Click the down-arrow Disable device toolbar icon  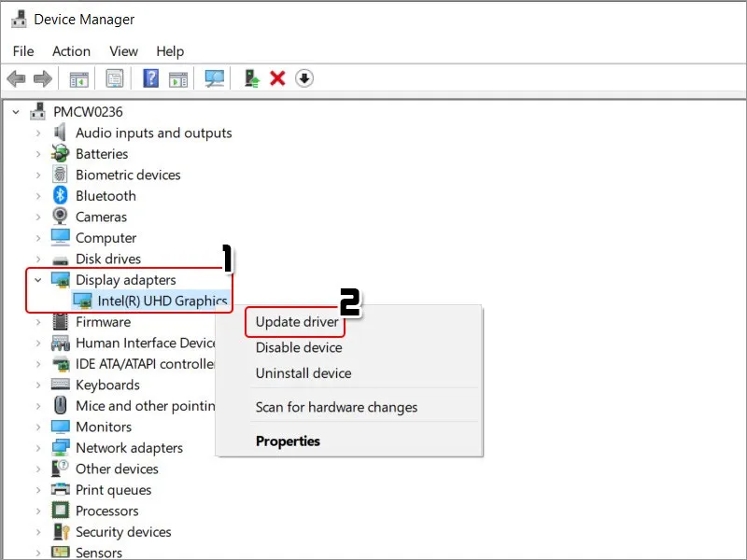click(x=303, y=79)
